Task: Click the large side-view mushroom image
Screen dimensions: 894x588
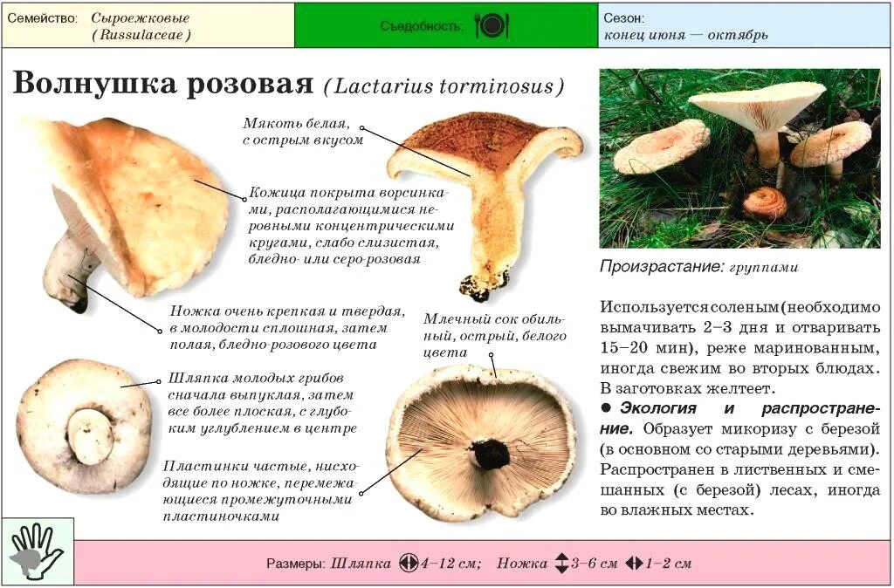Action: tap(126, 215)
